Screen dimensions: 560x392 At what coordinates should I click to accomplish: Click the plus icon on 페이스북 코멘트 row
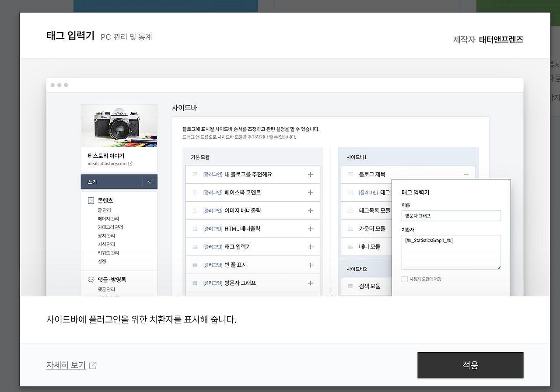(310, 192)
